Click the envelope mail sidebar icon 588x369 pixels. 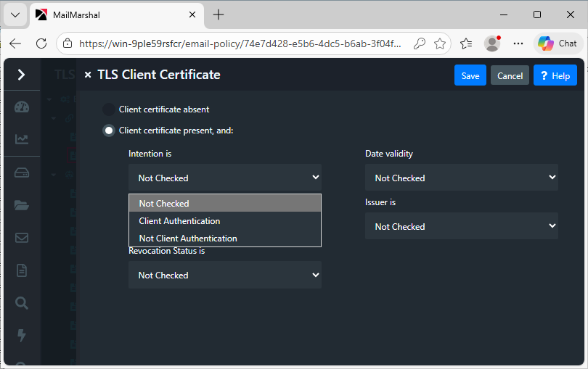22,238
